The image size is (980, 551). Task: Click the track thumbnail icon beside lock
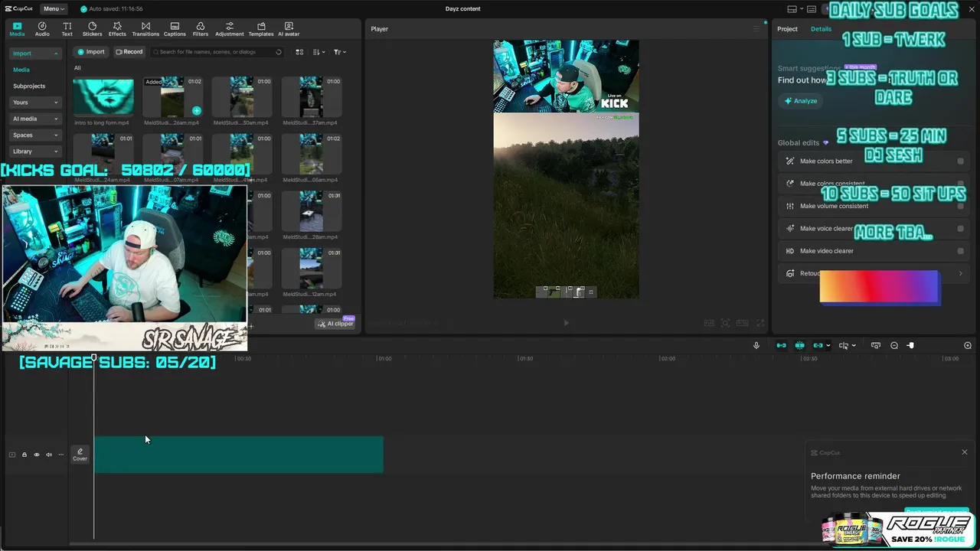11,455
